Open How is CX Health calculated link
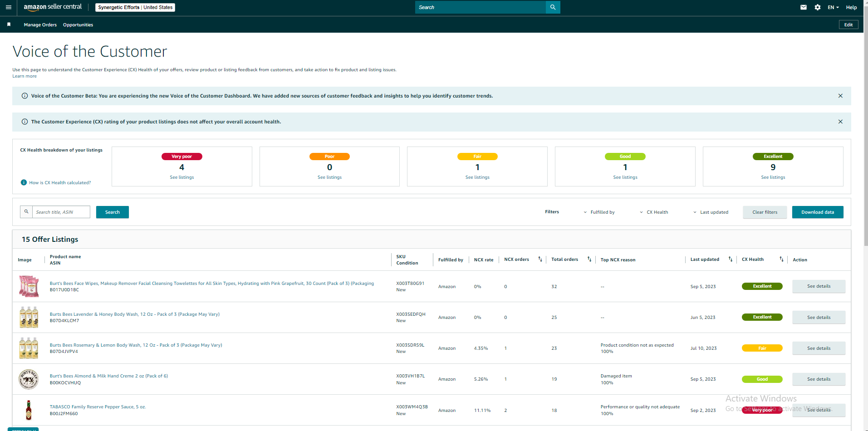868x431 pixels. [x=60, y=182]
